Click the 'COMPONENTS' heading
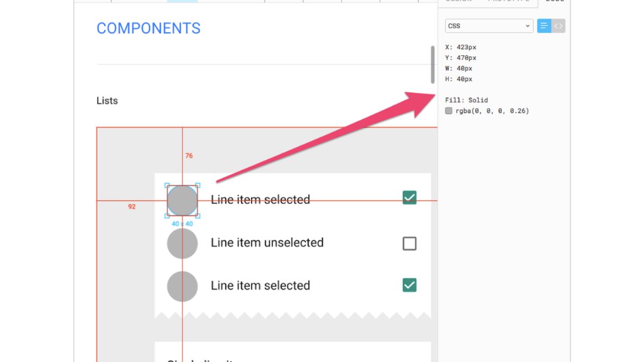644x362 pixels. pyautogui.click(x=149, y=28)
